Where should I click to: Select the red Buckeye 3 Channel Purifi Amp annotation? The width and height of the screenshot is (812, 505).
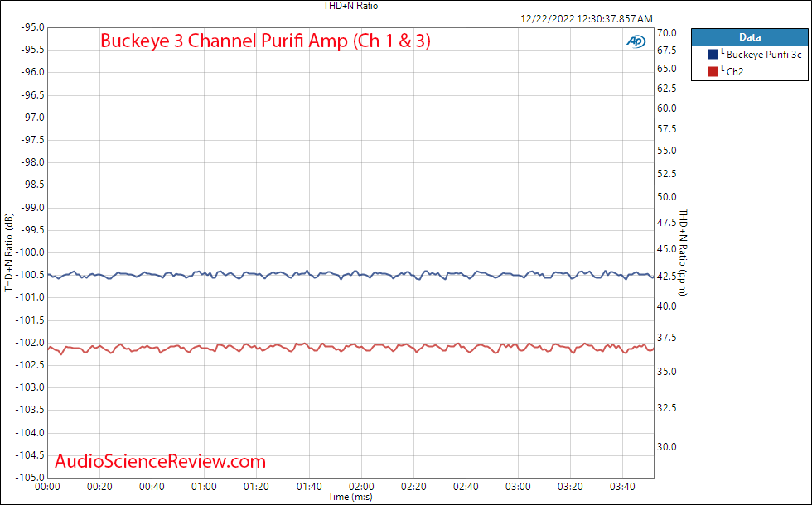(266, 41)
